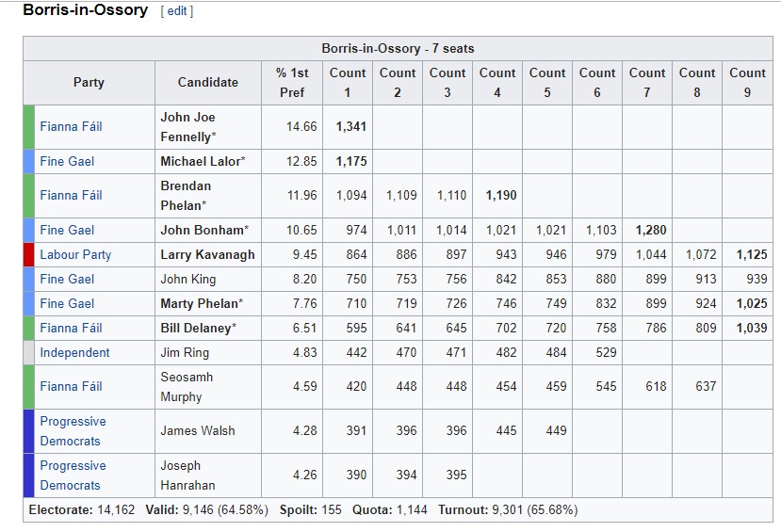Click candidate name Larry Kavanagh
The height and width of the screenshot is (532, 781).
point(207,255)
